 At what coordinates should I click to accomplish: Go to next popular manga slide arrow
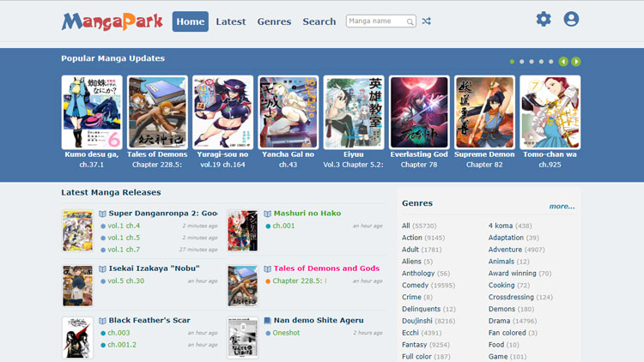(x=576, y=62)
